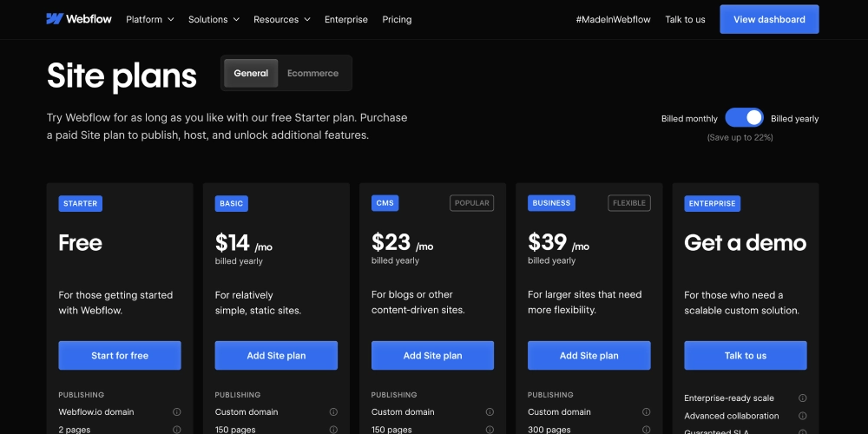Click the BUSINESS plan badge
The height and width of the screenshot is (434, 868).
(x=551, y=203)
